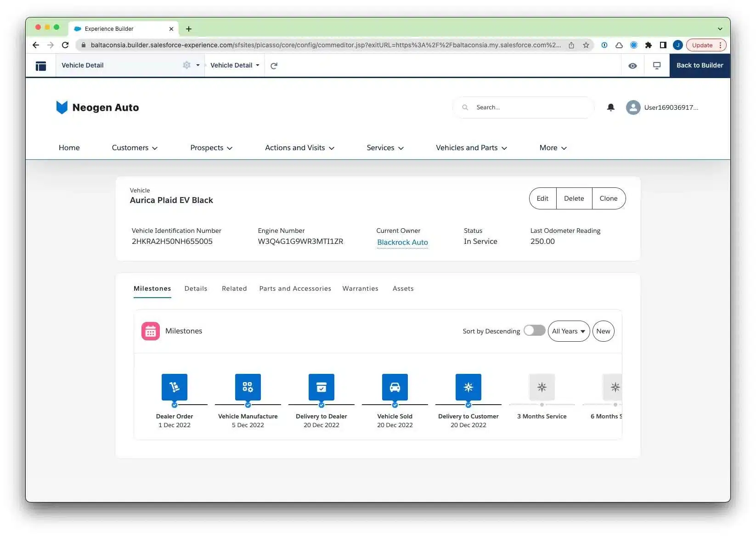Select the Vehicle Manufacture milestone icon

[248, 387]
